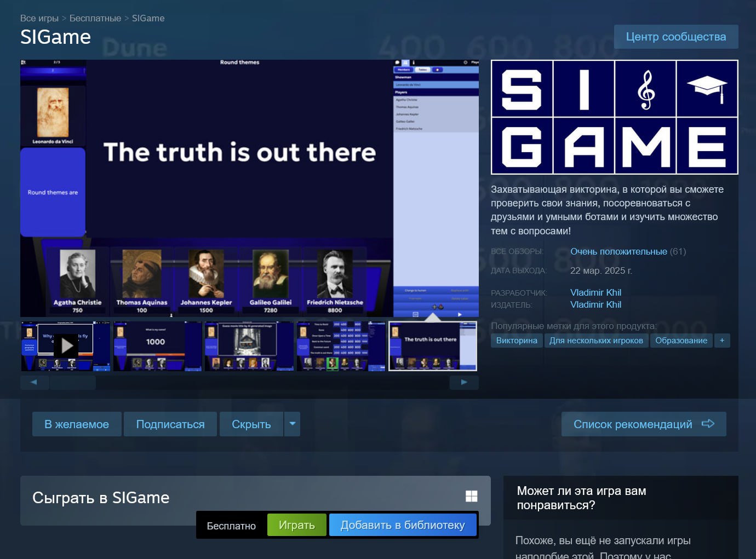Click the SIGame breadcrumb link
Screen dimensions: 756x559
(x=148, y=18)
